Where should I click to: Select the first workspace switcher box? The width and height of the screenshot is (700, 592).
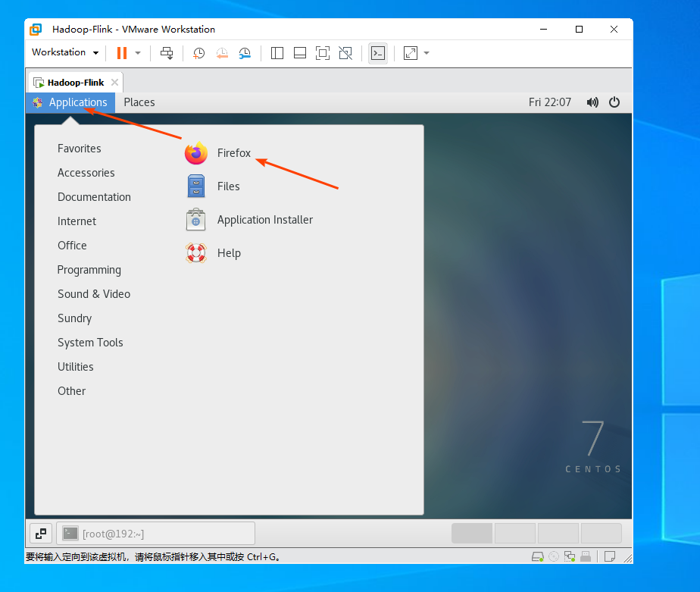472,534
